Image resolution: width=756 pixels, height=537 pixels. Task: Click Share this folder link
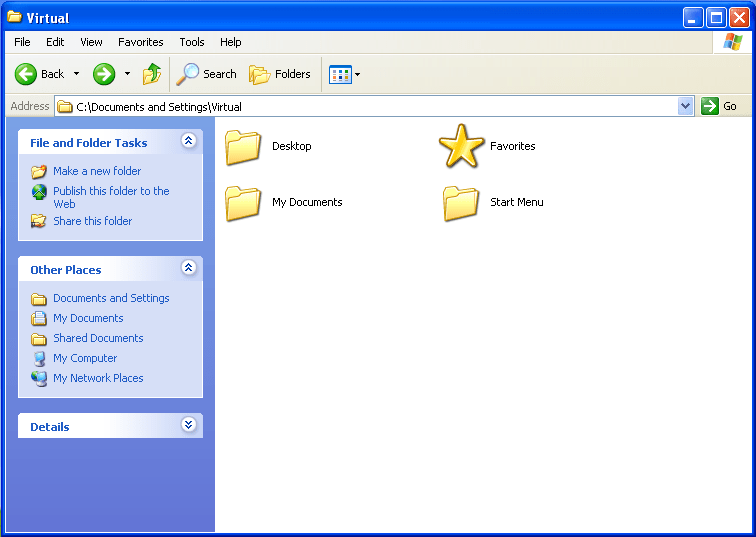(x=93, y=221)
